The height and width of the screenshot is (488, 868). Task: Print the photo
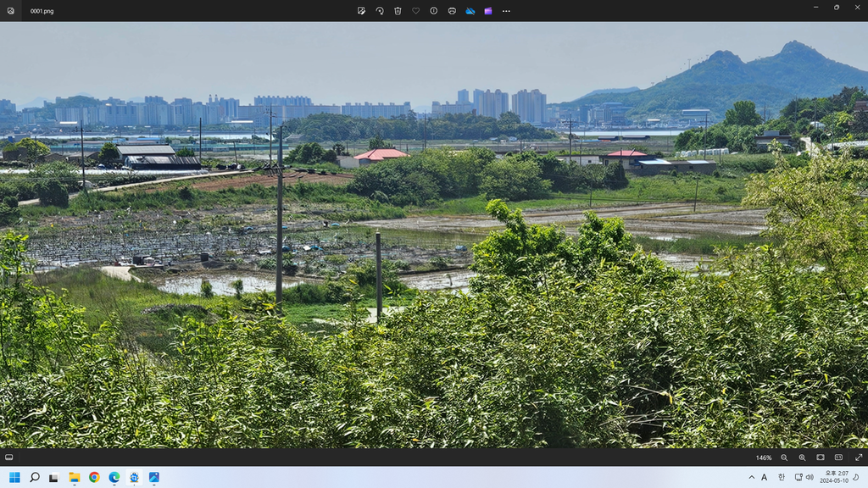[452, 10]
